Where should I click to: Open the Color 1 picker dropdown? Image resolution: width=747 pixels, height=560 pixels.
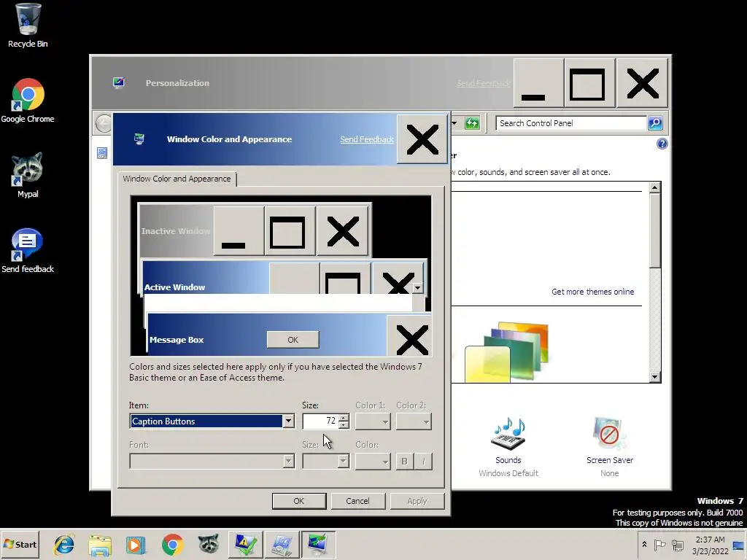[x=373, y=421]
